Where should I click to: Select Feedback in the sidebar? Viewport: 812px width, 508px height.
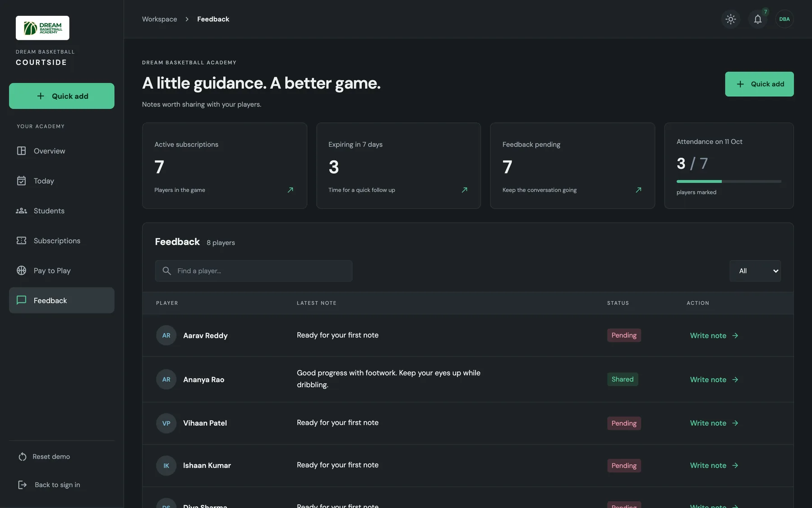point(62,300)
